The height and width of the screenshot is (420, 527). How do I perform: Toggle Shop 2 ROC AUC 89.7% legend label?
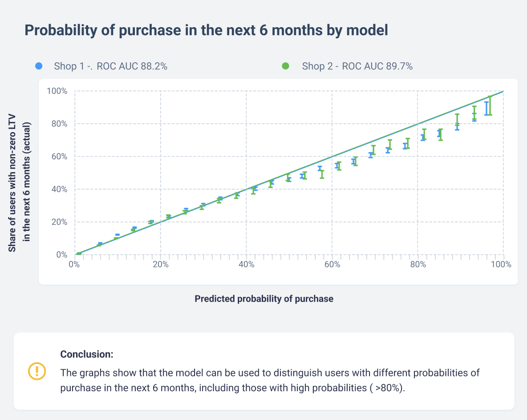(357, 66)
